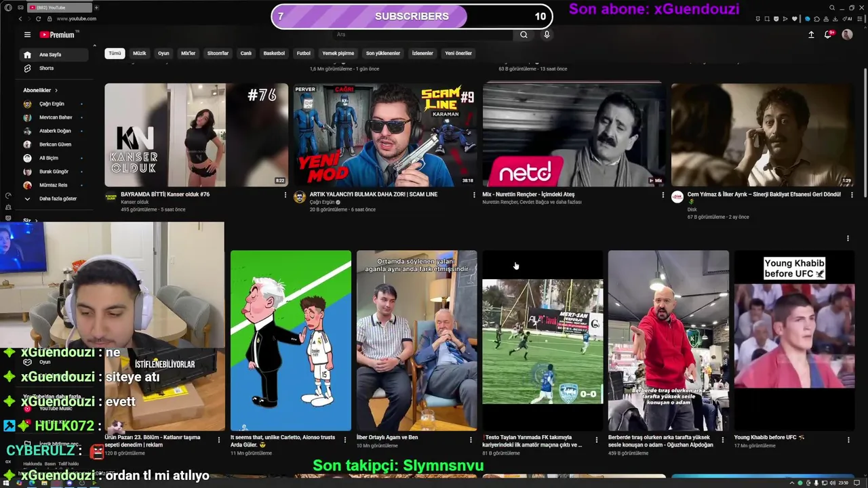Click the Ara search input field
This screenshot has height=488, width=868.
[424, 35]
